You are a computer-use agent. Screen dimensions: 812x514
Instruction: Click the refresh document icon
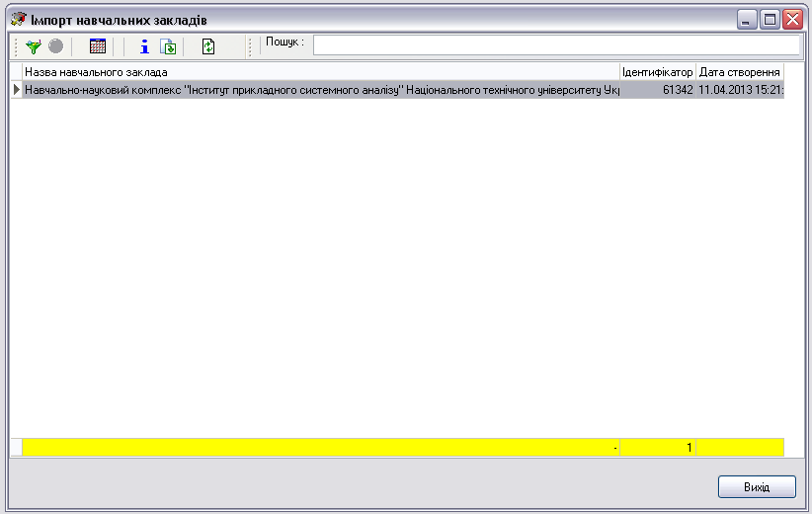coord(208,46)
